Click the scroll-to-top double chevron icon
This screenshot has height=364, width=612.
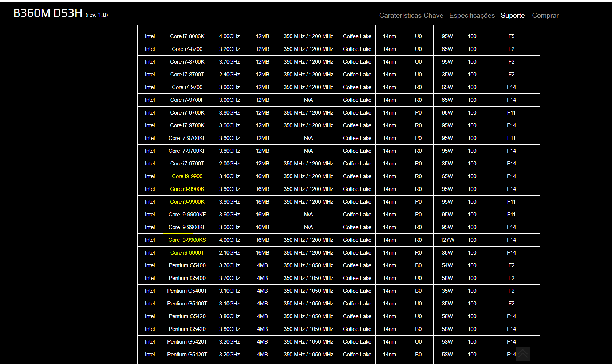pyautogui.click(x=523, y=354)
